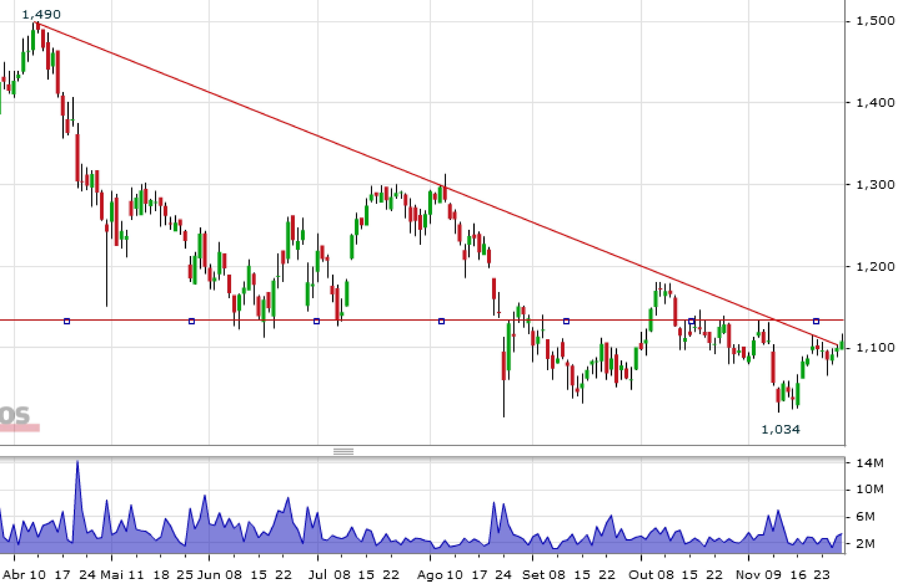Click the Ago 10 date label
The image size is (907, 588).
440,575
